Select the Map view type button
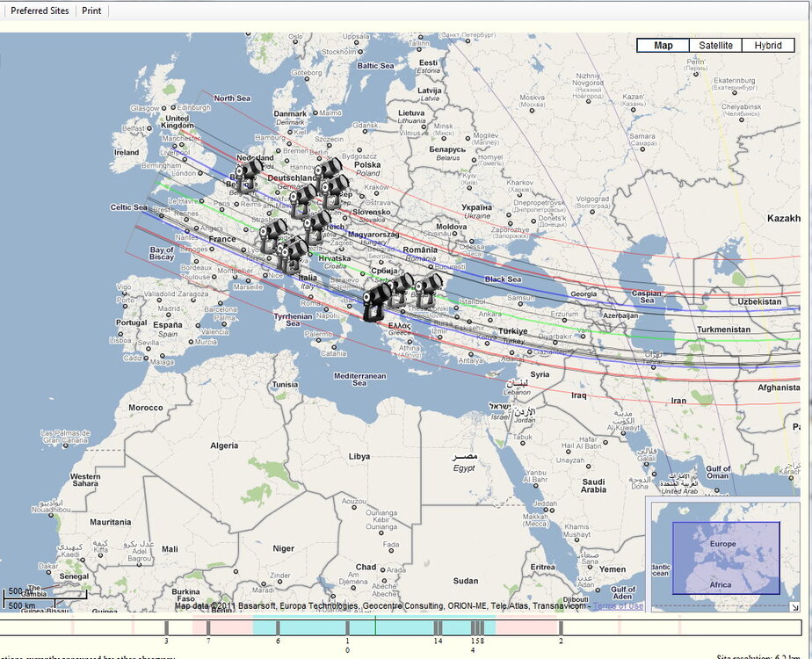This screenshot has width=812, height=659. tap(663, 46)
